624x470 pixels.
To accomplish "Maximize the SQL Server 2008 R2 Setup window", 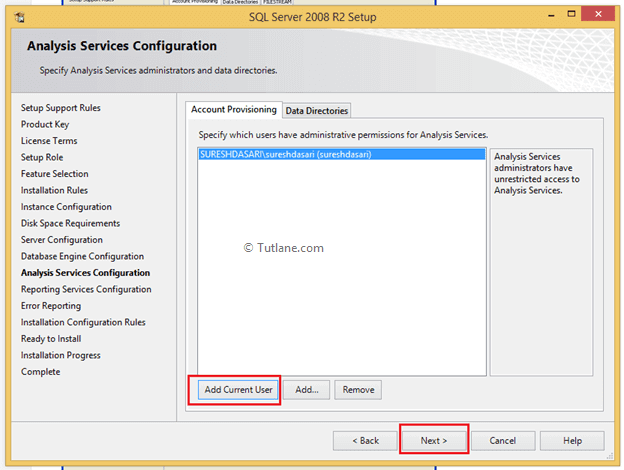I will pos(571,14).
